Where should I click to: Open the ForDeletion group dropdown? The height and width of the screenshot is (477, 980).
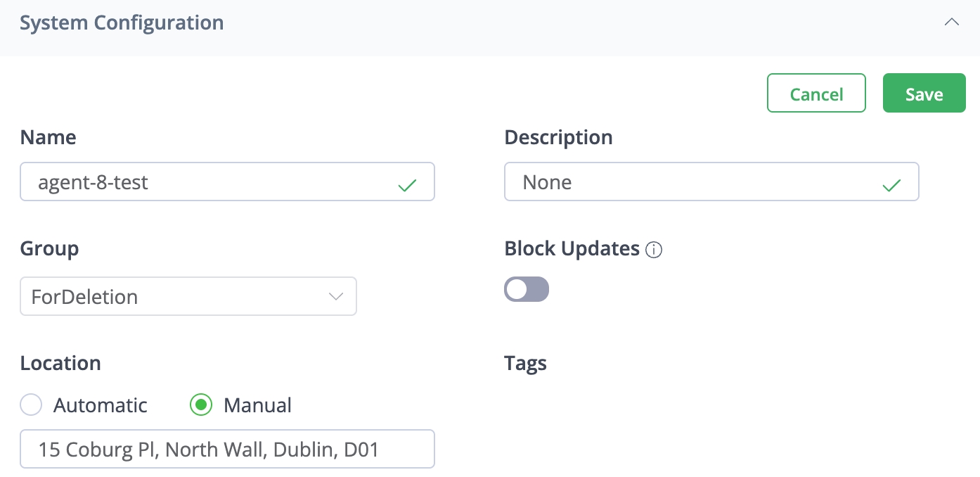pyautogui.click(x=188, y=296)
